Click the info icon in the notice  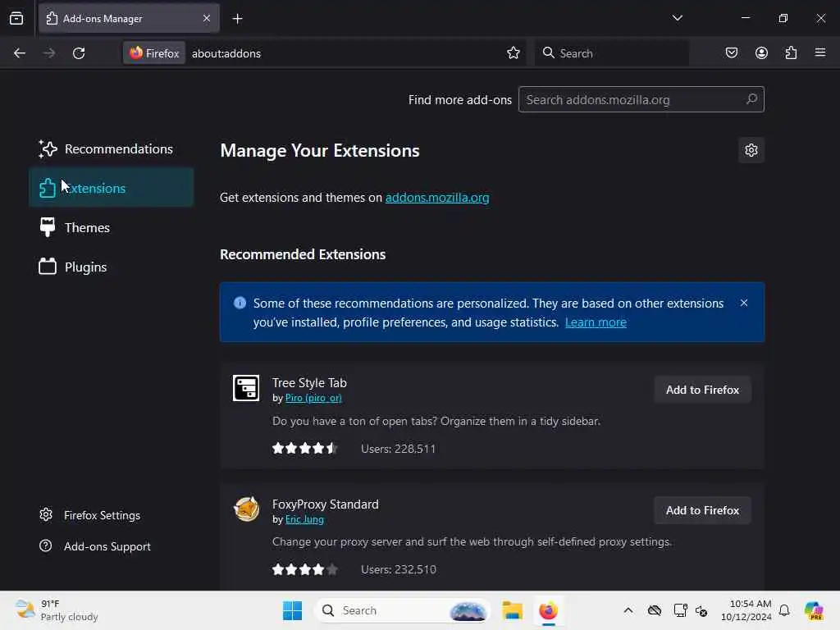[x=240, y=304]
